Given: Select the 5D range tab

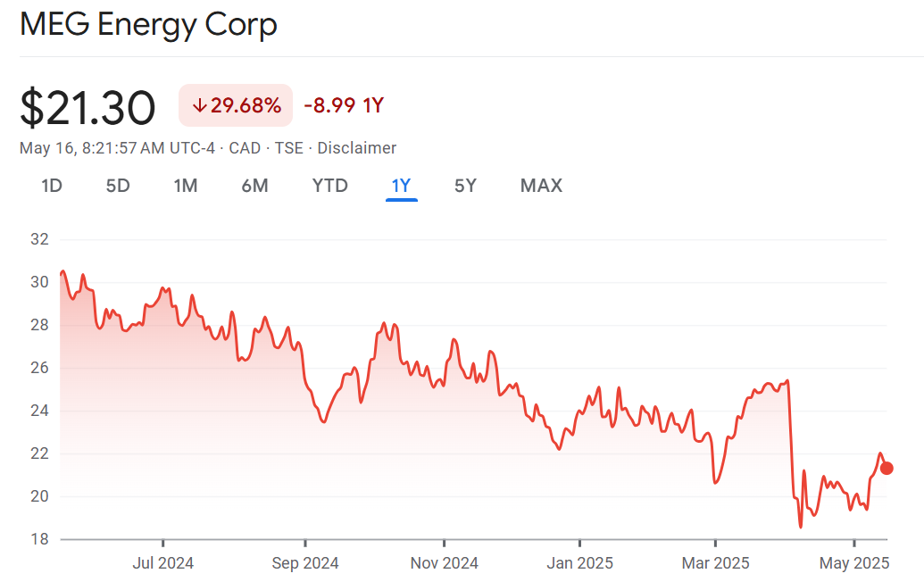Looking at the screenshot, I should pos(118,186).
